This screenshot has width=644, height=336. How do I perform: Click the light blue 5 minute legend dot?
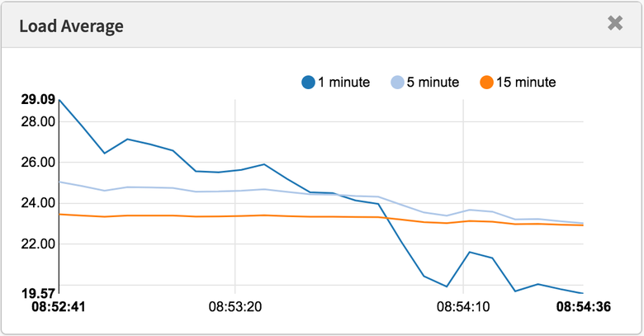pyautogui.click(x=398, y=83)
